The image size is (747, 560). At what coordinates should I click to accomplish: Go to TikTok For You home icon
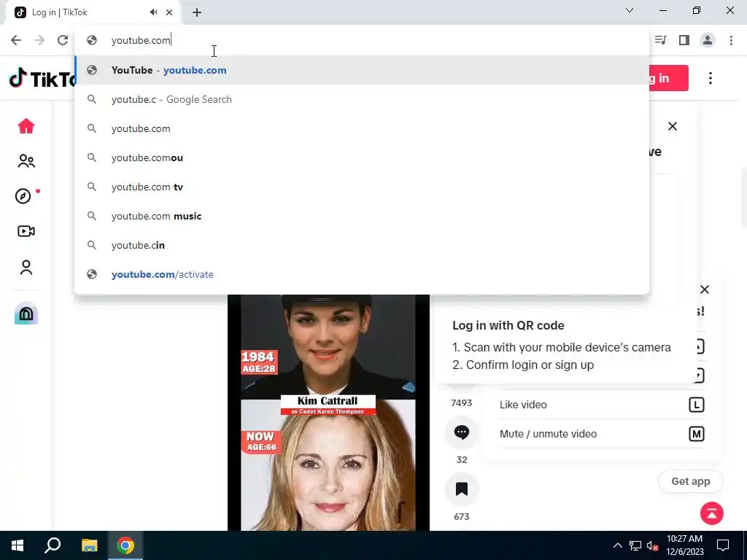coord(26,126)
